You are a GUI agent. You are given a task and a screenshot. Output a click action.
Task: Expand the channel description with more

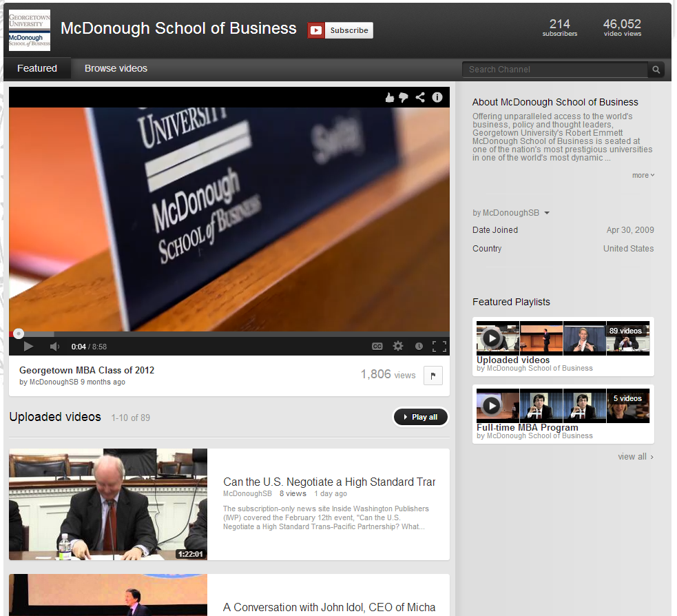(643, 176)
